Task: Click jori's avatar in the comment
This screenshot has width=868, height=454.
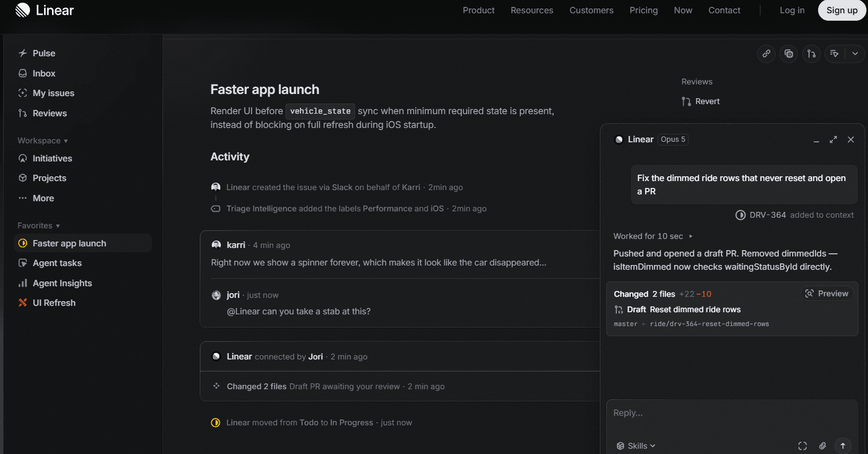Action: click(216, 295)
